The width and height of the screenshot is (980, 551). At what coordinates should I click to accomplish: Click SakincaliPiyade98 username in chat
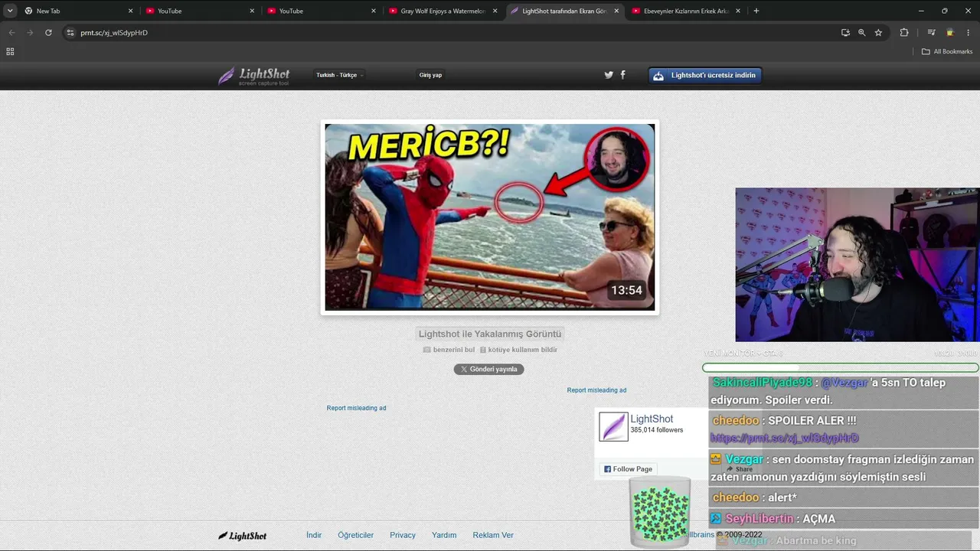coord(762,383)
